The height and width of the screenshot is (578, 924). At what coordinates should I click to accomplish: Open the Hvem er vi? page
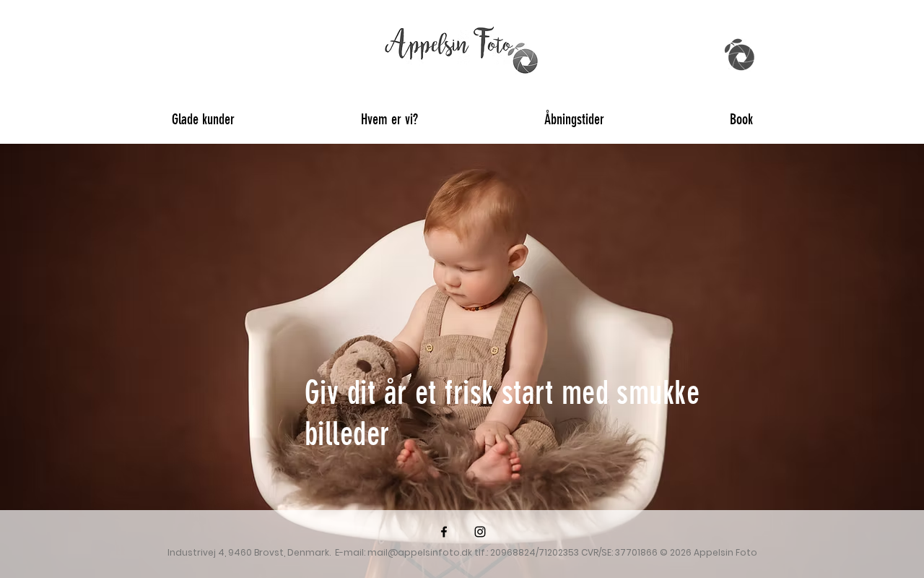(389, 119)
